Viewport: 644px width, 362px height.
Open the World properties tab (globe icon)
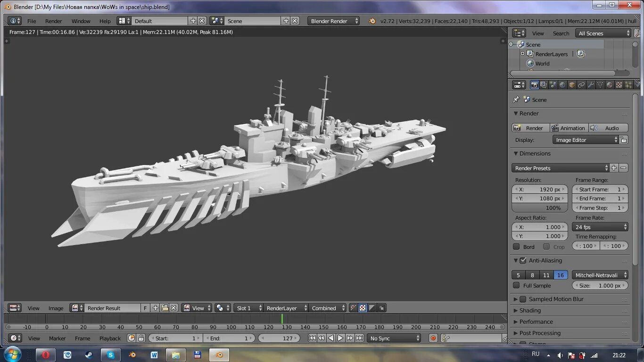coord(562,85)
